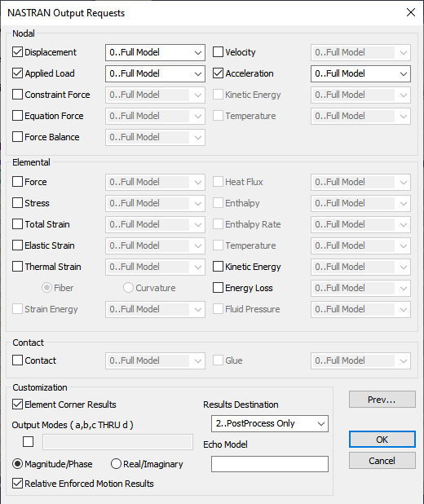Viewport: 424px width, 504px height.
Task: Open the Results Destination dropdown
Action: tap(270, 423)
